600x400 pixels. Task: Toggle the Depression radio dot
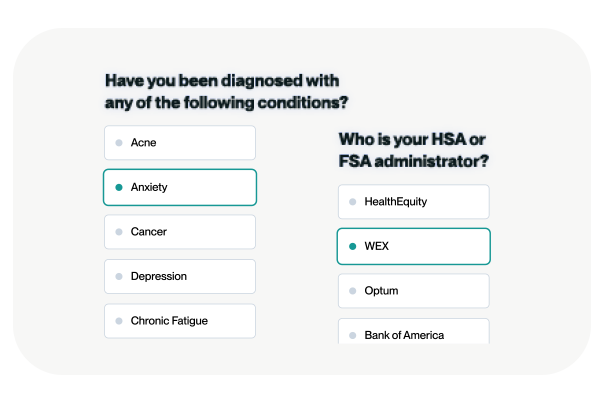point(119,276)
